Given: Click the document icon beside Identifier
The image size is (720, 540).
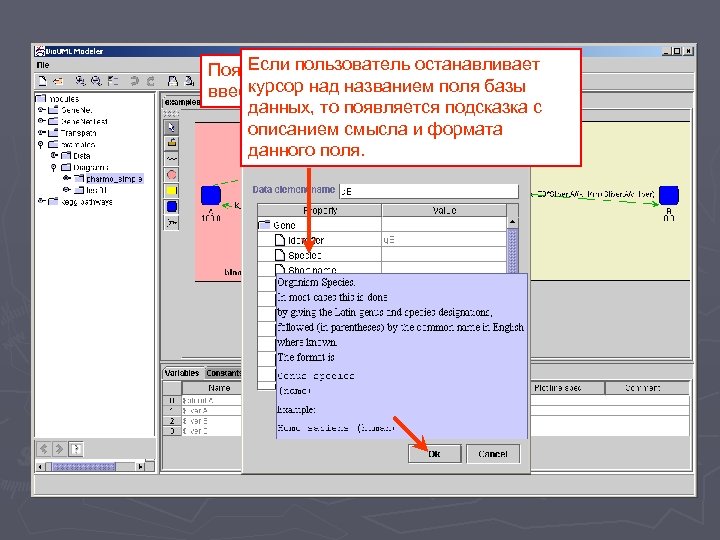Looking at the screenshot, I should click(280, 240).
